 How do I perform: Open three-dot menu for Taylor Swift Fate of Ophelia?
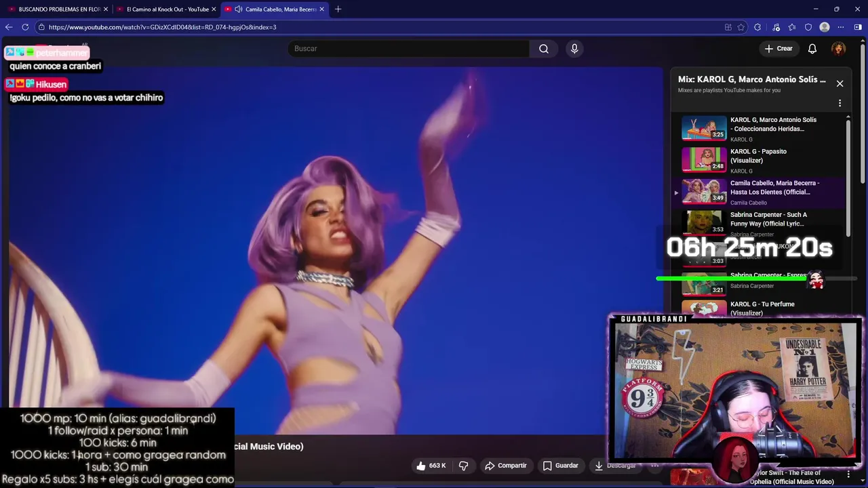[x=848, y=474]
